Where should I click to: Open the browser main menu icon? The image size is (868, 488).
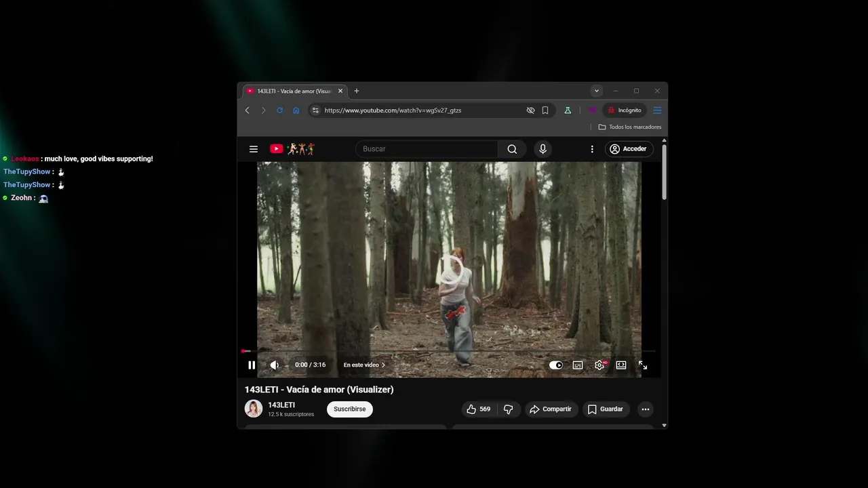click(x=657, y=110)
